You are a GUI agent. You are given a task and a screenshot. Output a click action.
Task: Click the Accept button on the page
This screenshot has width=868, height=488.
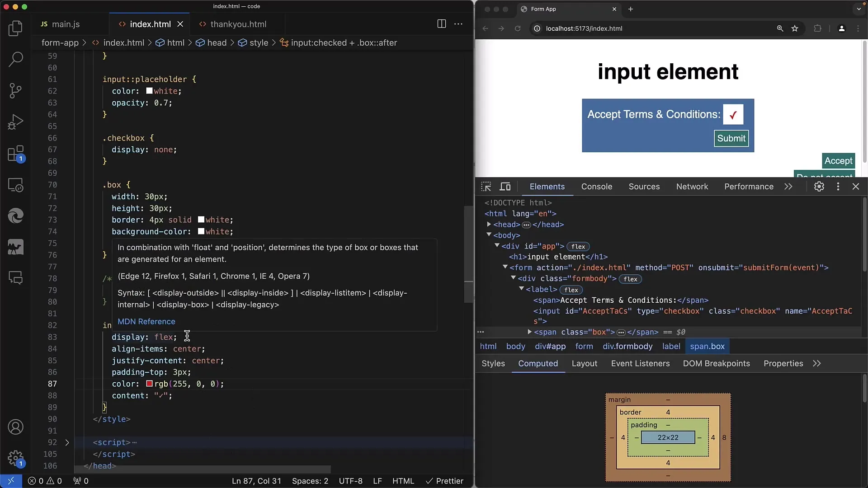pos(838,161)
